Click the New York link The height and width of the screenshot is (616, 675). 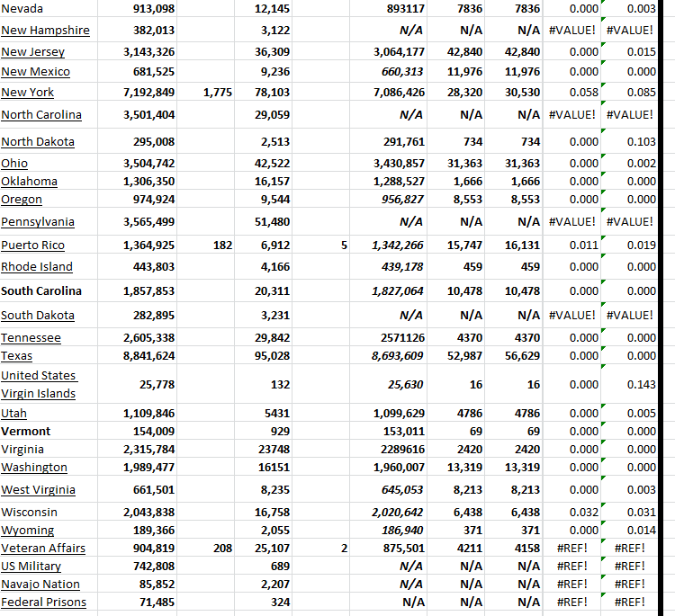click(27, 92)
